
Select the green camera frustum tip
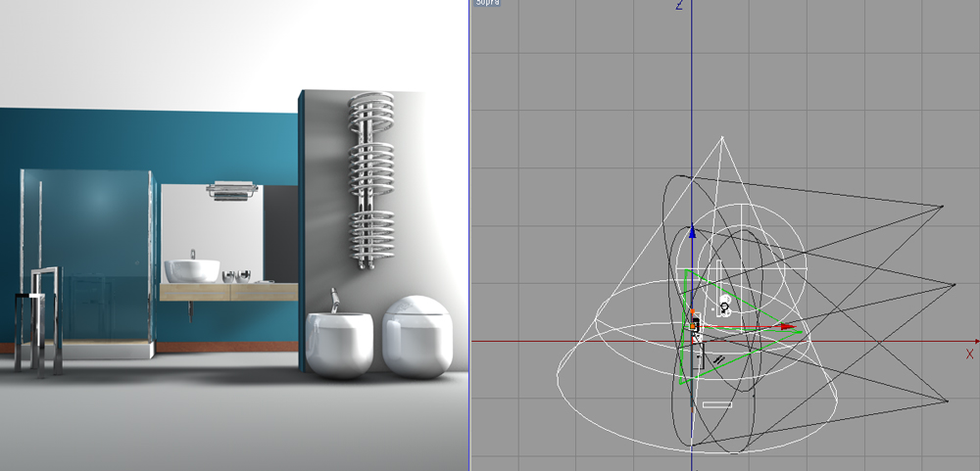tap(802, 333)
